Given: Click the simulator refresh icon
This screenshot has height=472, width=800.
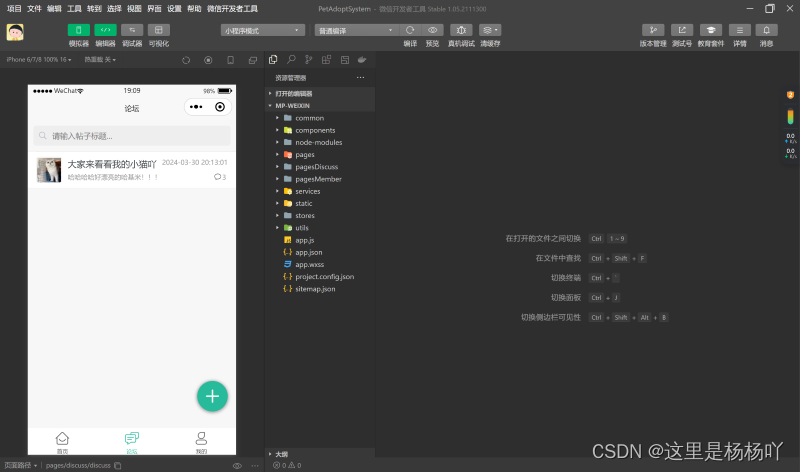Looking at the screenshot, I should [186, 60].
